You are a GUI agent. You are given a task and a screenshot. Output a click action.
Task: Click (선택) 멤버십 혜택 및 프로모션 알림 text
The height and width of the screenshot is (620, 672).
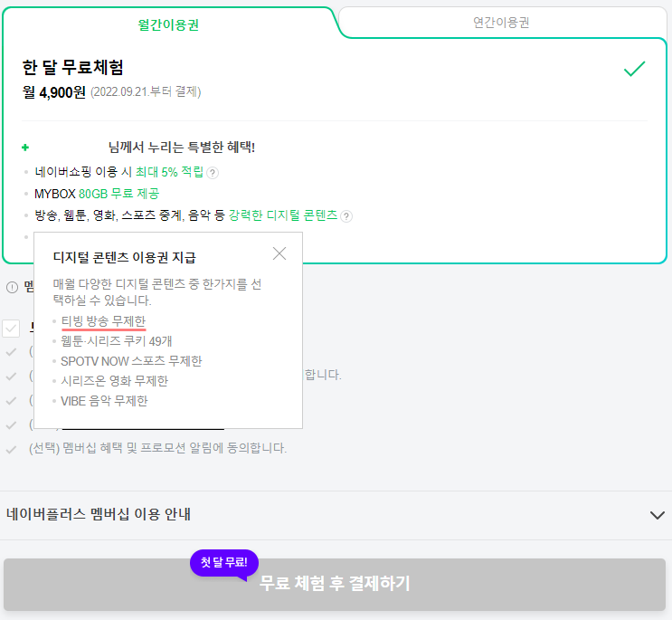point(157,449)
